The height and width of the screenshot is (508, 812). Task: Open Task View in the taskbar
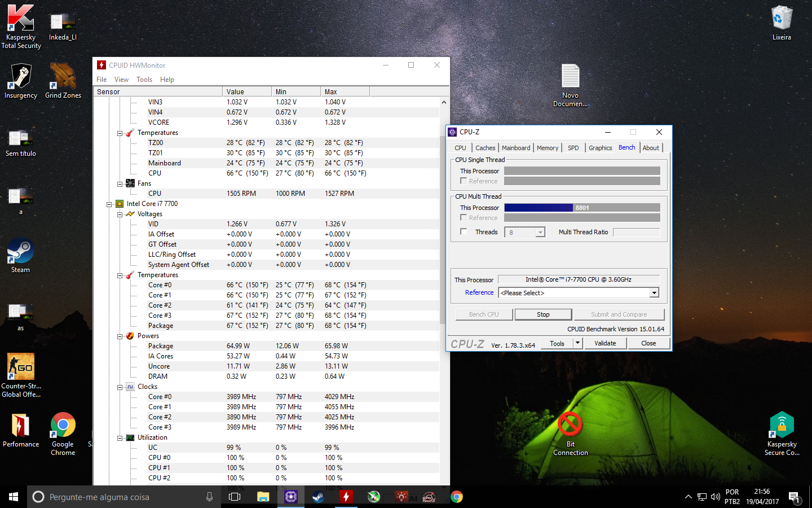point(235,497)
